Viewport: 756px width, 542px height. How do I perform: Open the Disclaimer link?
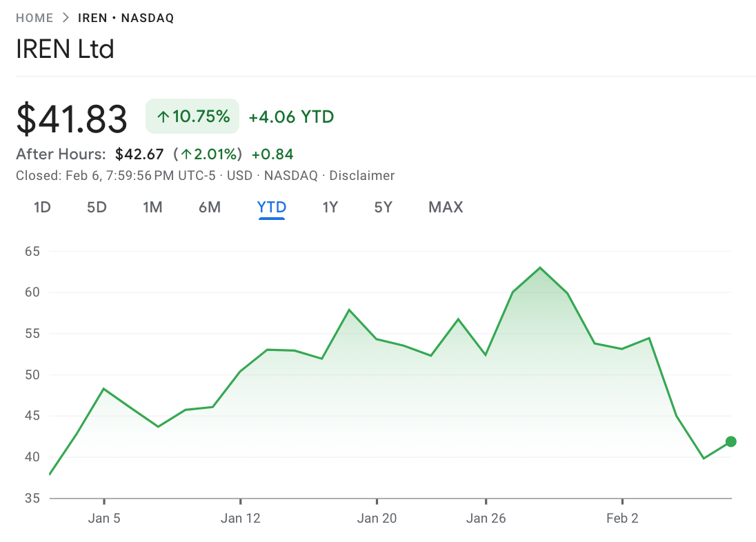(x=361, y=176)
